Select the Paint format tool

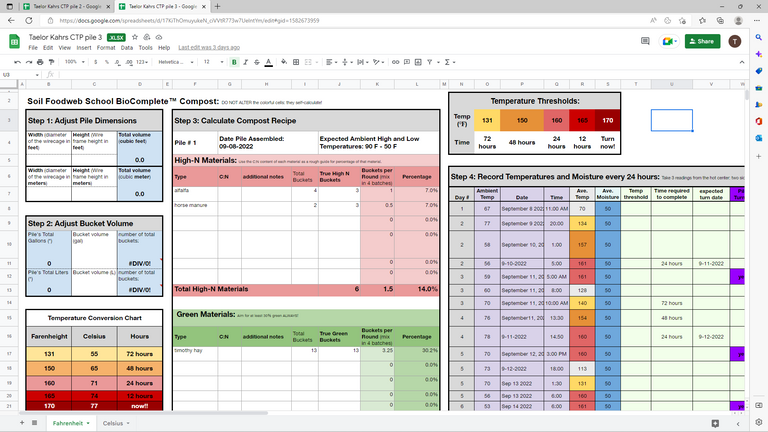[x=51, y=62]
